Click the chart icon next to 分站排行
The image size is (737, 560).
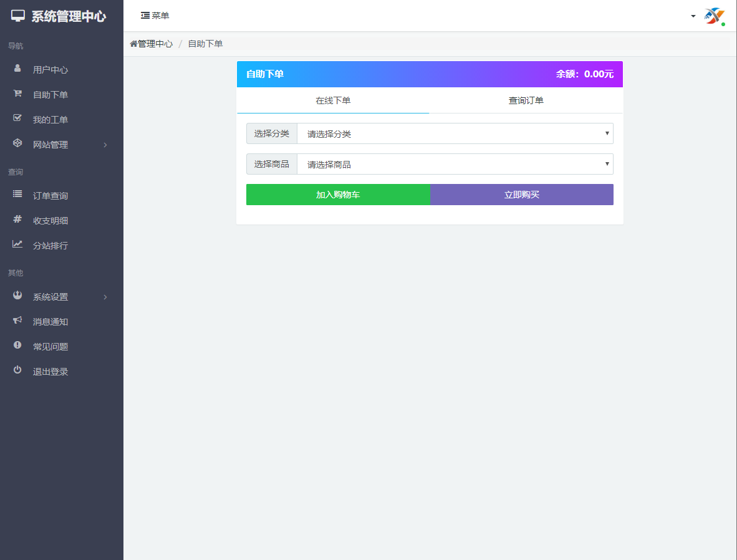[17, 244]
